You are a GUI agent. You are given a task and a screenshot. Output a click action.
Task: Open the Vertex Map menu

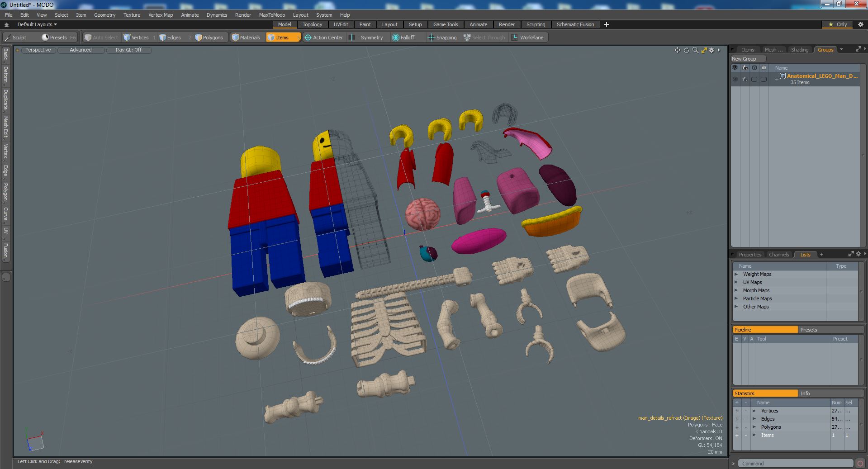coord(161,15)
